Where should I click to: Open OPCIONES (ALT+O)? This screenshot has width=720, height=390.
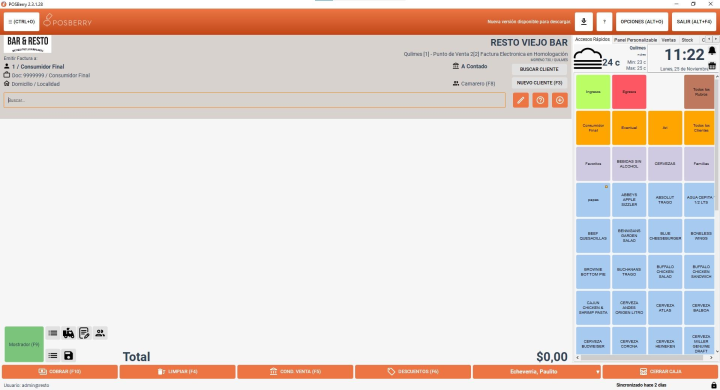[x=641, y=22]
